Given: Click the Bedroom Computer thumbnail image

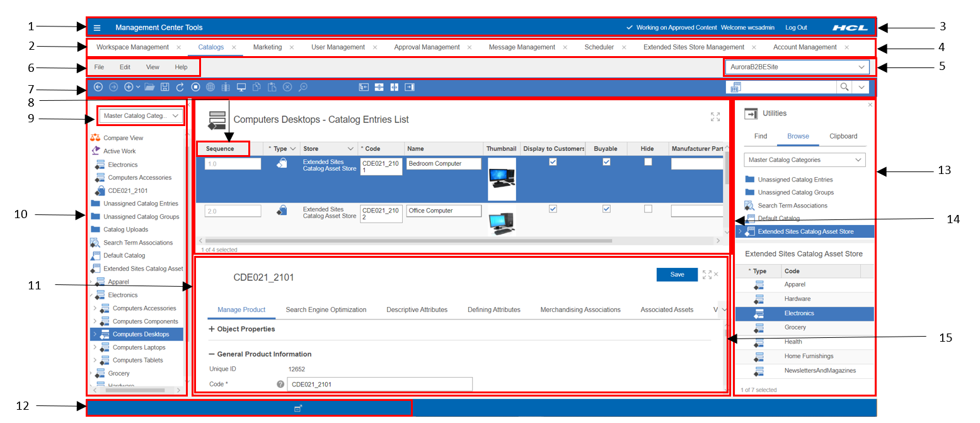Looking at the screenshot, I should (x=501, y=178).
